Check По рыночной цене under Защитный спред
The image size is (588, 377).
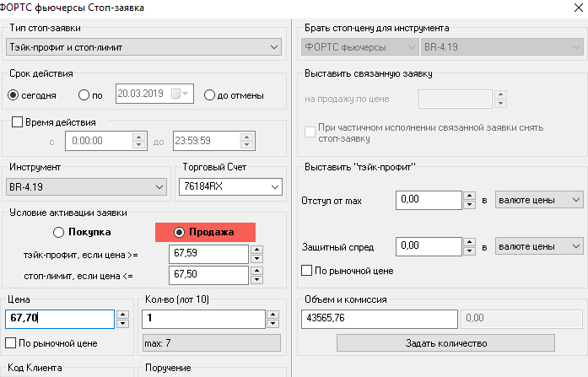click(x=307, y=271)
